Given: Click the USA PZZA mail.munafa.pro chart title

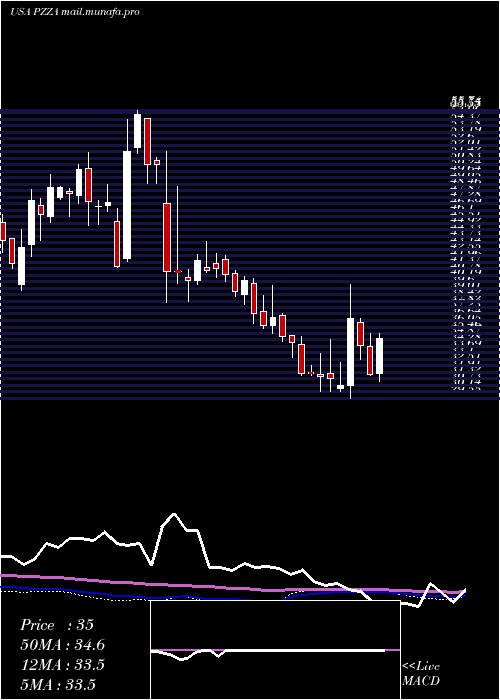Looking at the screenshot, I should (x=75, y=12).
